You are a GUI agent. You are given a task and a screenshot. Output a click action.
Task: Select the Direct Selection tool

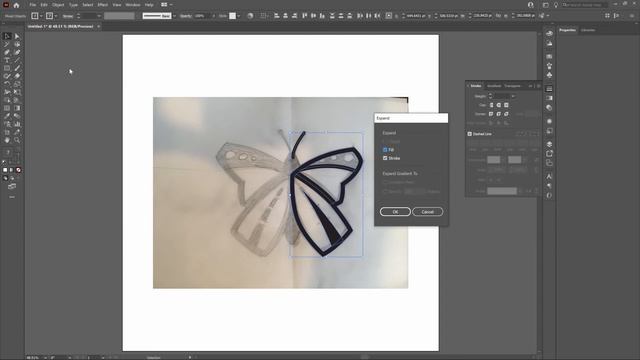tap(17, 36)
